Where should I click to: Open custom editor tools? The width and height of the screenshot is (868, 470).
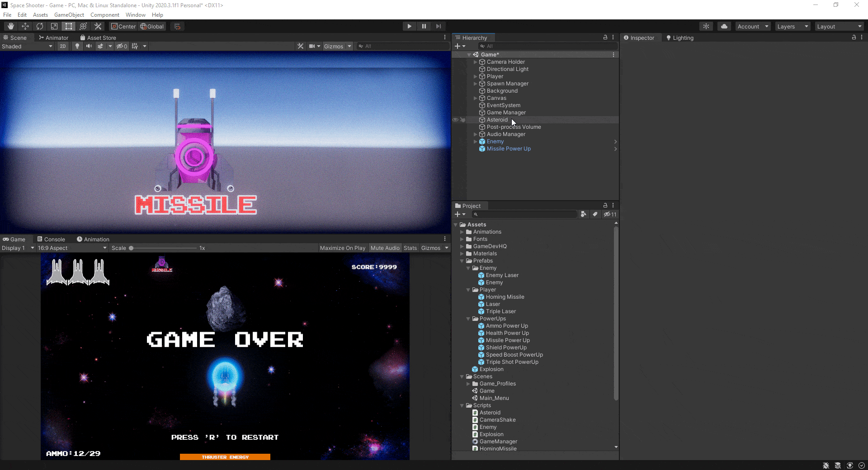click(98, 26)
